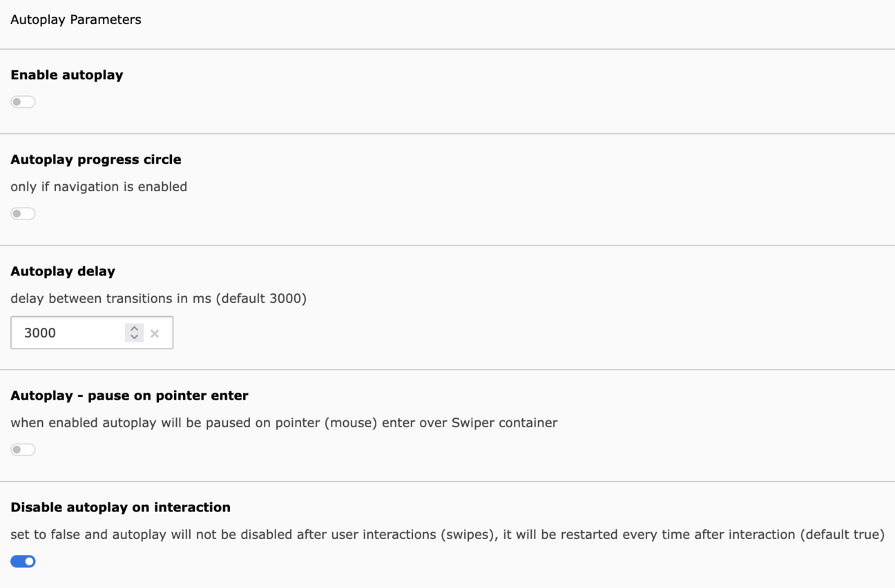The image size is (895, 588).
Task: Click "Autoplay - pause on pointer enter" label
Action: point(129,395)
